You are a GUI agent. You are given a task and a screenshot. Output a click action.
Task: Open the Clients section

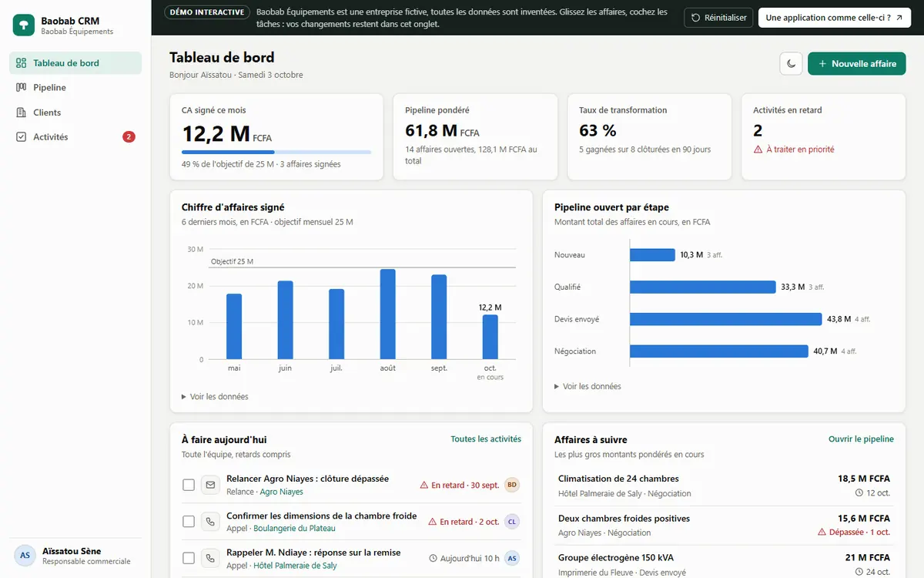click(75, 113)
